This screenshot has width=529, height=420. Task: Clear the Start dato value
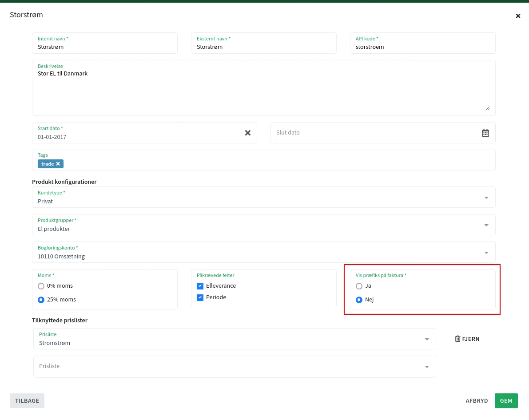[248, 133]
